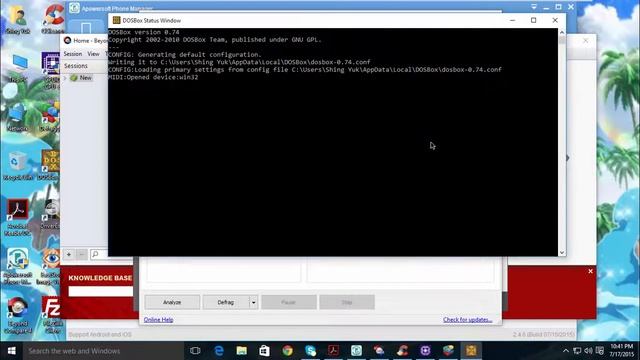Click the plus button under Sessions list

[69, 255]
